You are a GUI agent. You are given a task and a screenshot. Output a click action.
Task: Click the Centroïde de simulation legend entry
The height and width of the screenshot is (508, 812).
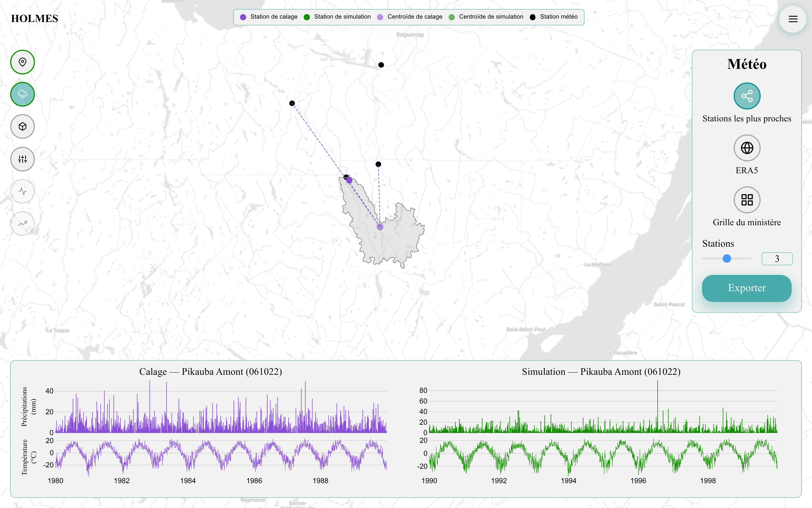pos(486,17)
